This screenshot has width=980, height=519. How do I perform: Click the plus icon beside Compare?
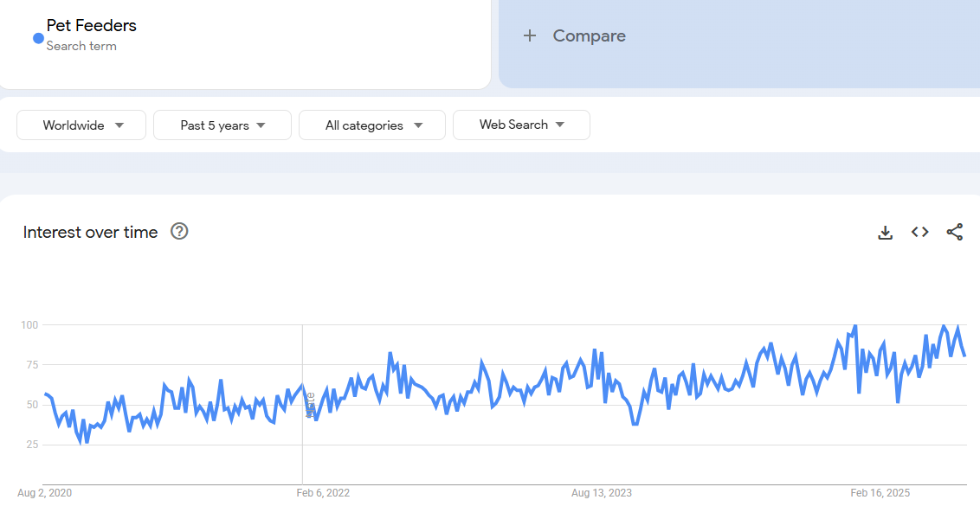[530, 35]
